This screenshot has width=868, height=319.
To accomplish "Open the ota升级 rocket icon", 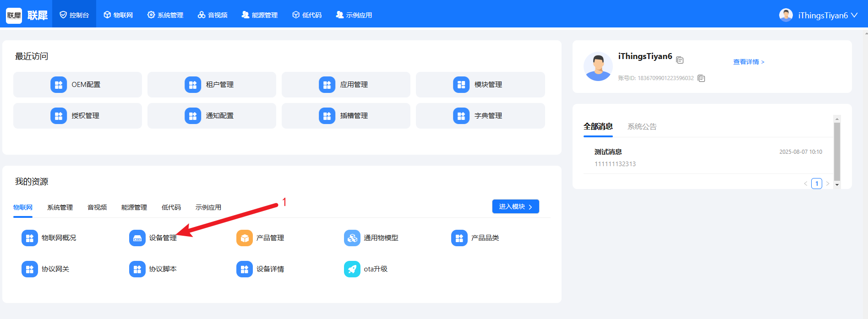I will (x=352, y=269).
